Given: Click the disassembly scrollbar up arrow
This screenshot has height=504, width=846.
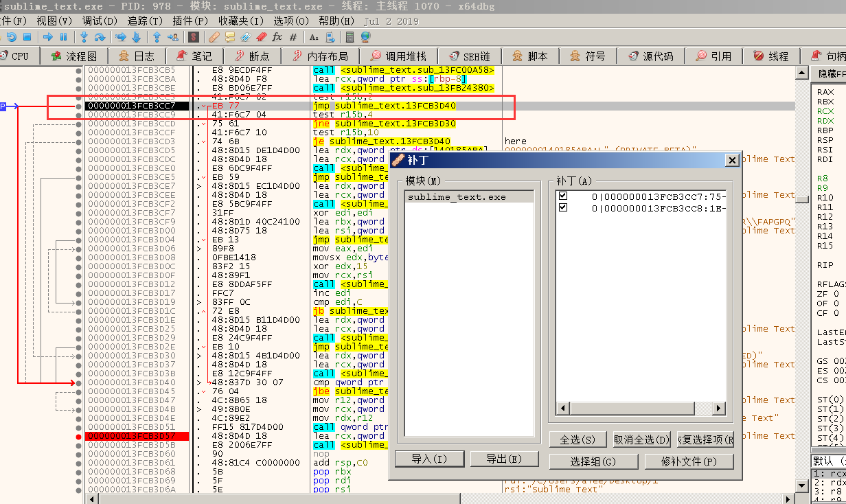Looking at the screenshot, I should pyautogui.click(x=801, y=73).
